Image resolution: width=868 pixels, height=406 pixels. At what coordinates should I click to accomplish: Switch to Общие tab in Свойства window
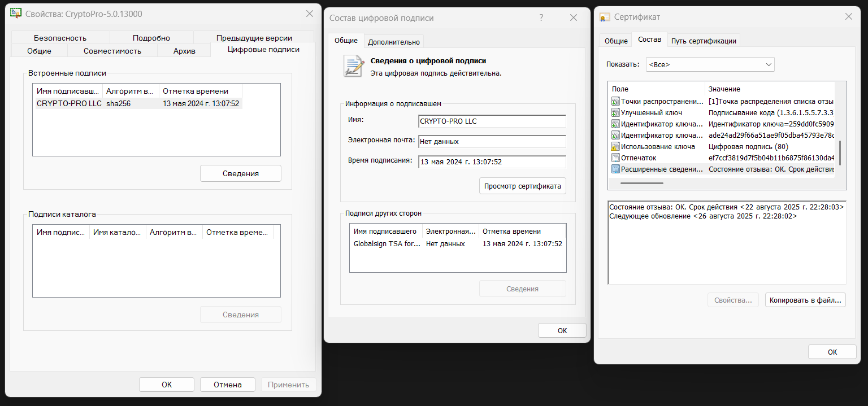tap(39, 51)
